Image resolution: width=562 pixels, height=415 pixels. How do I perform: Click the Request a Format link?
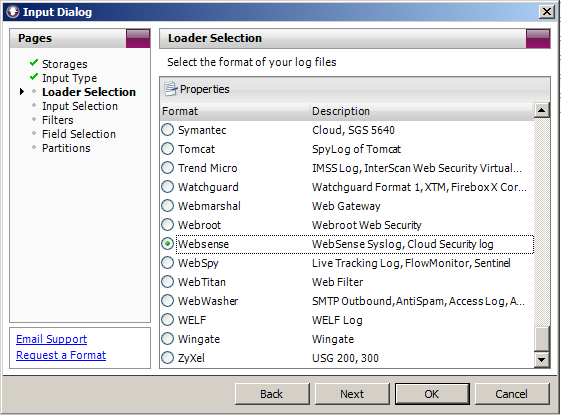point(61,355)
